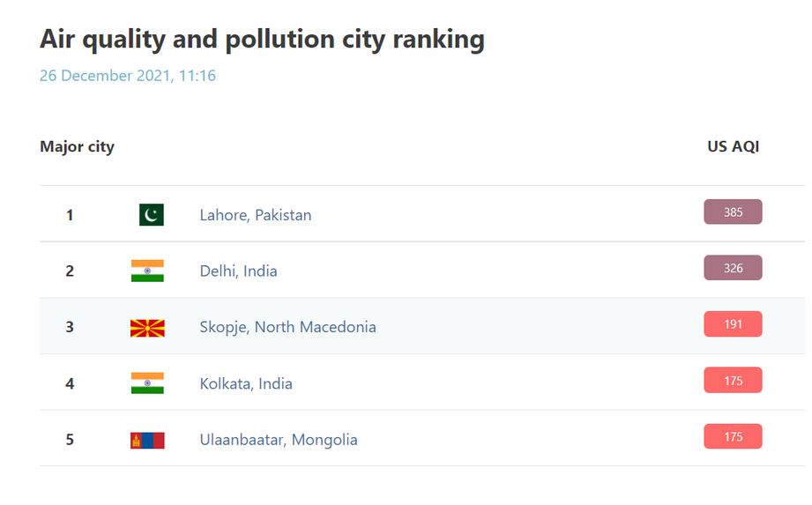Click the 191 AQI badge for Skopje
The height and width of the screenshot is (505, 812).
(733, 324)
